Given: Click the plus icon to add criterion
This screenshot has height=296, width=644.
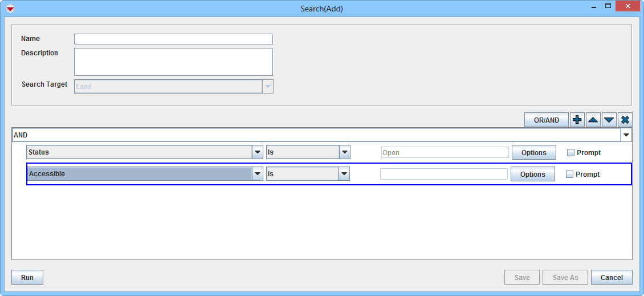Looking at the screenshot, I should [x=577, y=120].
